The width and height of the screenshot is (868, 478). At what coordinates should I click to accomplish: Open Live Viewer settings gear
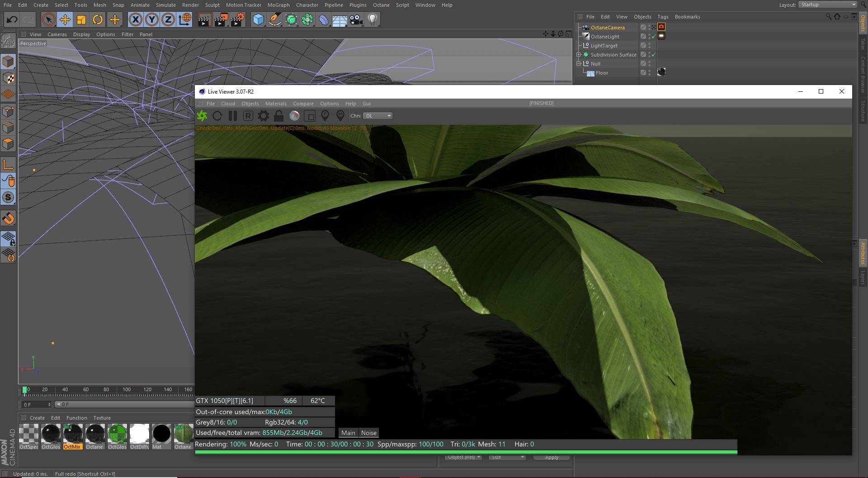click(x=263, y=116)
